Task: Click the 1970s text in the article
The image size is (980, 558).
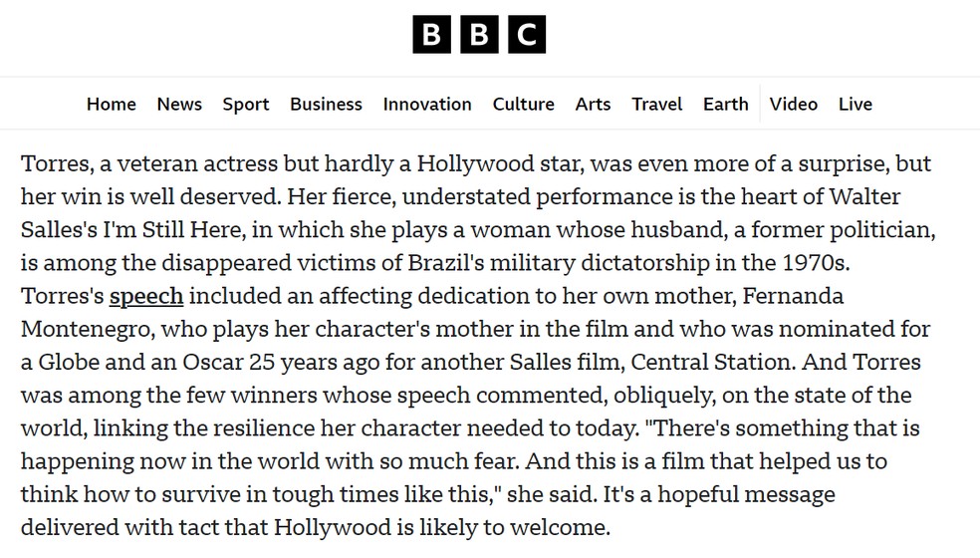Action: coord(816,263)
